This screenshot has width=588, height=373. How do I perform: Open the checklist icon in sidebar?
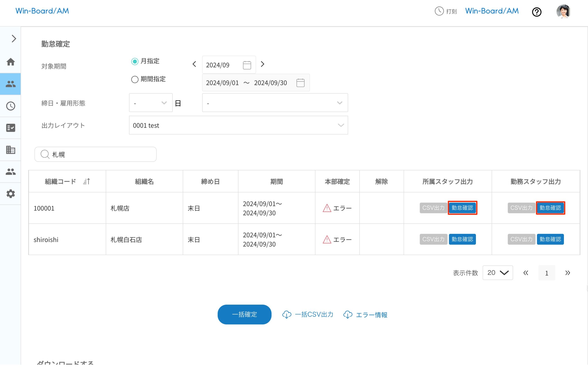pos(11,128)
